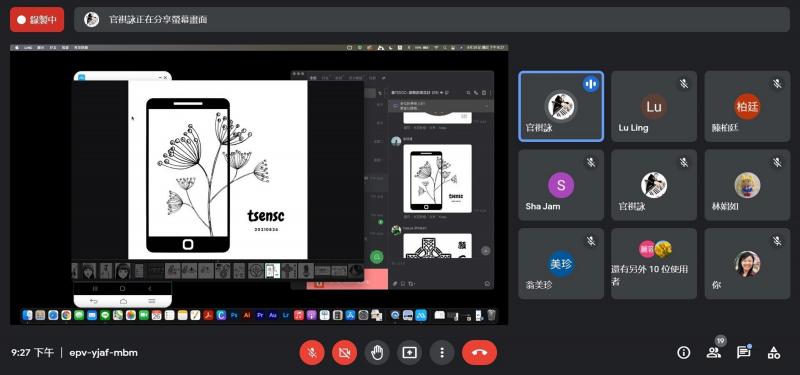Select the 翁美珍 participant tile
This screenshot has height=375, width=800.
[x=561, y=263]
